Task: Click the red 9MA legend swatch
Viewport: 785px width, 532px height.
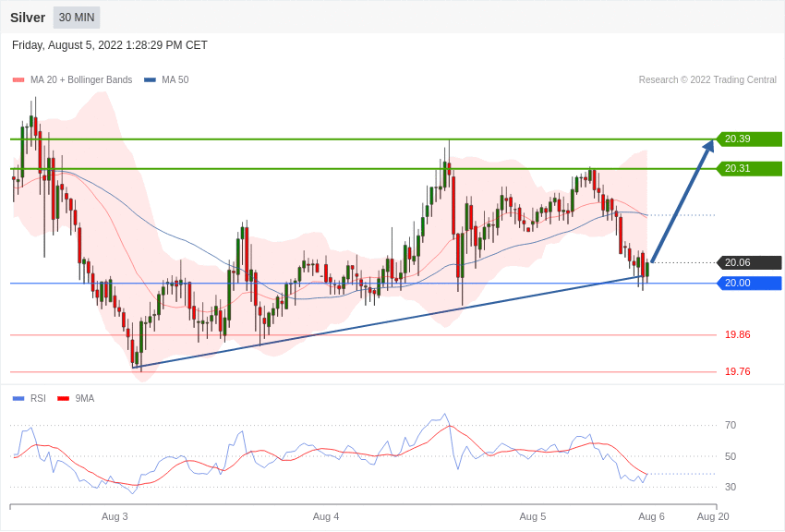Action: [x=63, y=398]
